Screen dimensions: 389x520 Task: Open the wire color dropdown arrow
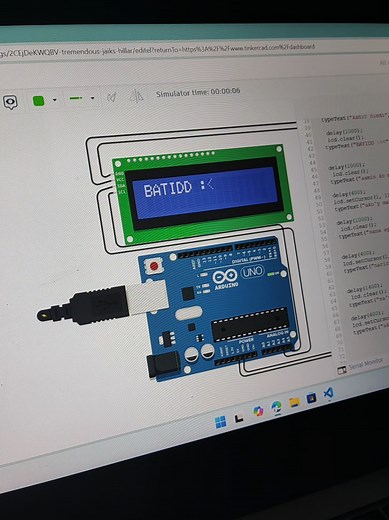[55, 100]
